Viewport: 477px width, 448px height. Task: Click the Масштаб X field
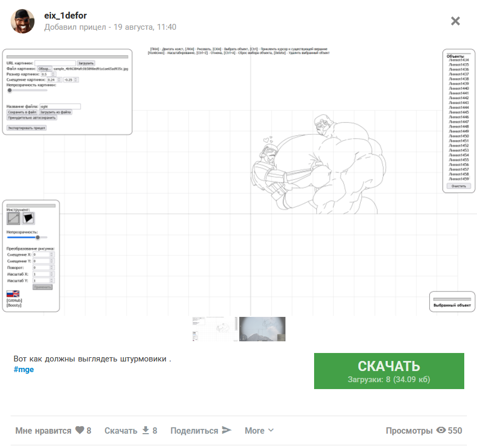pos(43,274)
